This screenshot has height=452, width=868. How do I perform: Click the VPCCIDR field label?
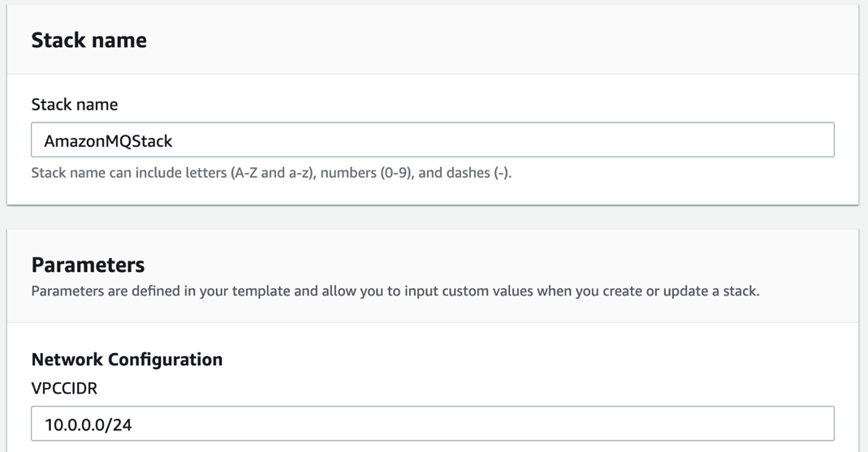[64, 389]
